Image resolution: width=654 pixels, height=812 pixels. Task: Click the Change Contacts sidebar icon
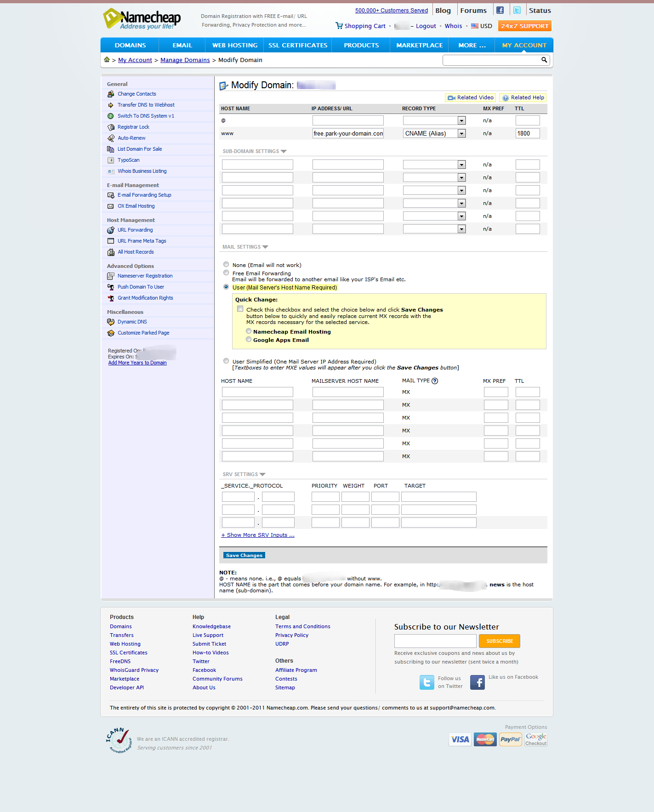(111, 94)
